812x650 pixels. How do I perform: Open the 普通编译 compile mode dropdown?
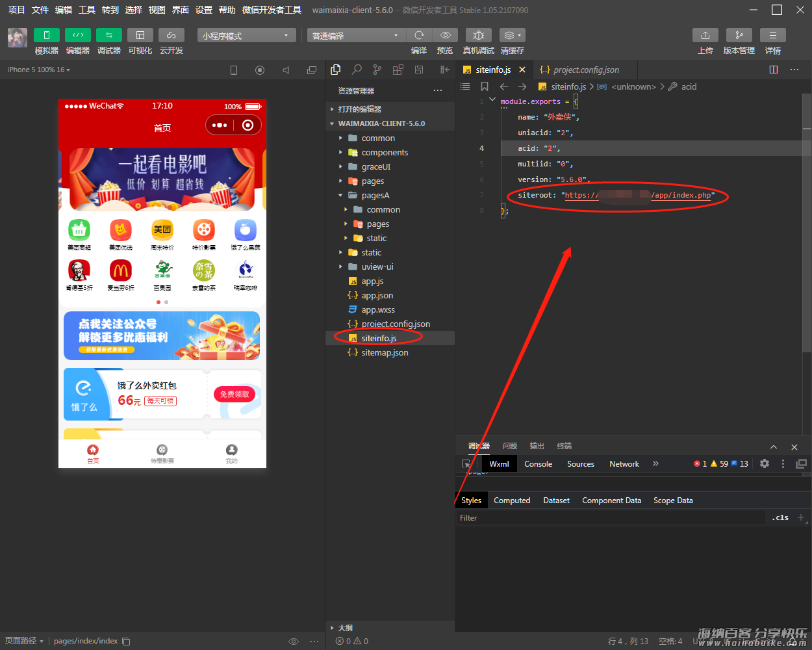point(357,35)
